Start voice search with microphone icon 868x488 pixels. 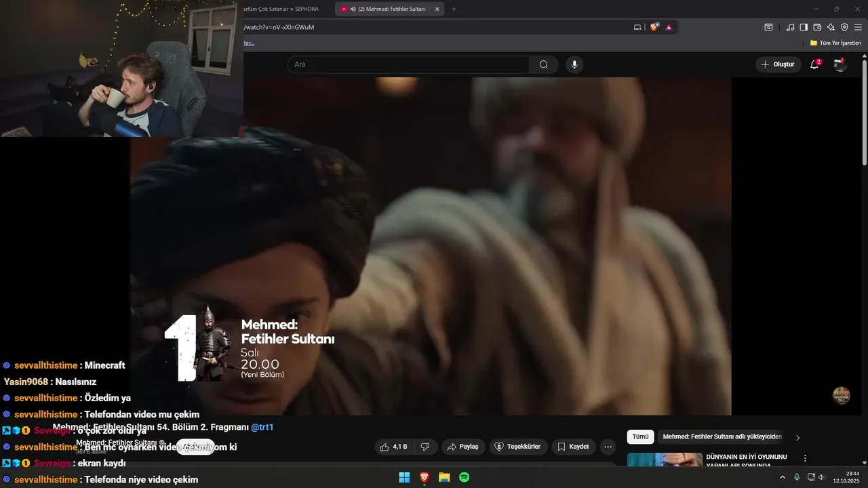pos(574,64)
